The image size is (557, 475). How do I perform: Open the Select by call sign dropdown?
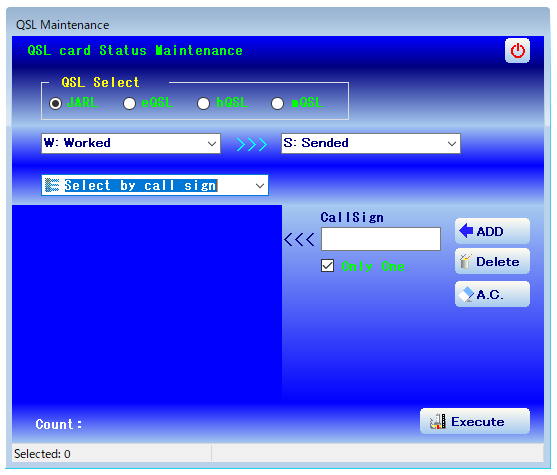(155, 185)
